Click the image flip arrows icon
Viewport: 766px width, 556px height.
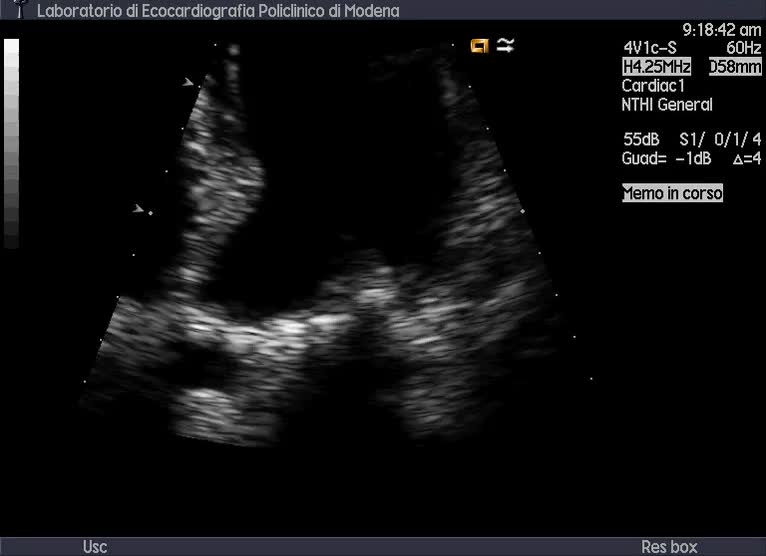click(x=505, y=45)
